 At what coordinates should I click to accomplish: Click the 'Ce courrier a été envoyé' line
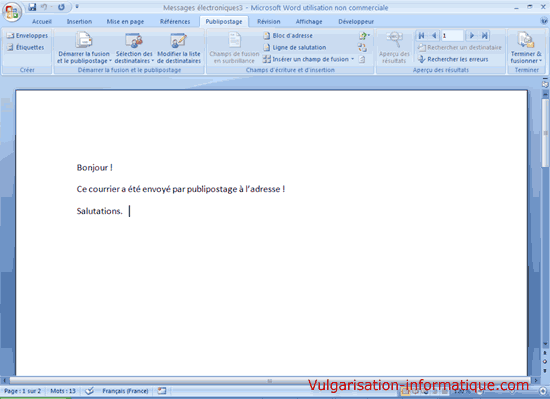pos(181,189)
